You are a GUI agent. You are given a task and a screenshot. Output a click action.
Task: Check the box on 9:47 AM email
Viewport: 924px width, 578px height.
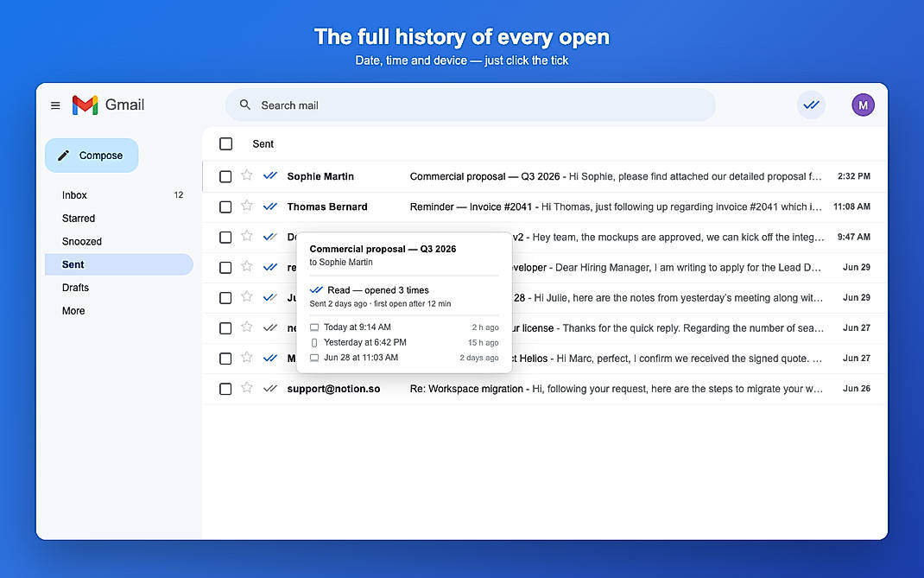pyautogui.click(x=225, y=237)
